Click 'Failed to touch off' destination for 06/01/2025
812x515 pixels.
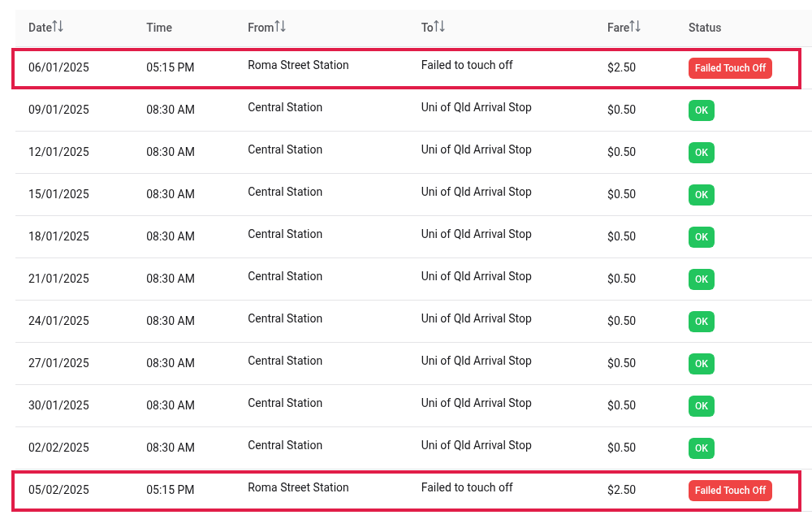pos(467,65)
